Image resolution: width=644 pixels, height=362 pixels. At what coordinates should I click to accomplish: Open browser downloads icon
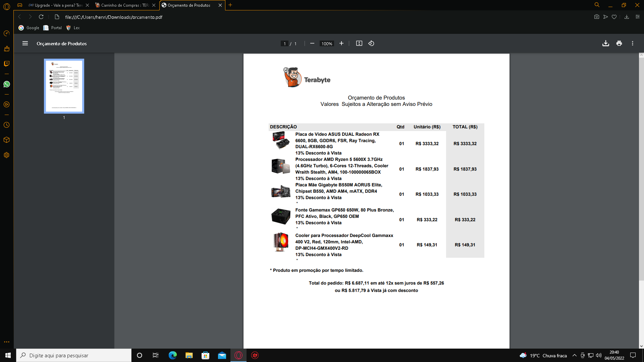(626, 17)
